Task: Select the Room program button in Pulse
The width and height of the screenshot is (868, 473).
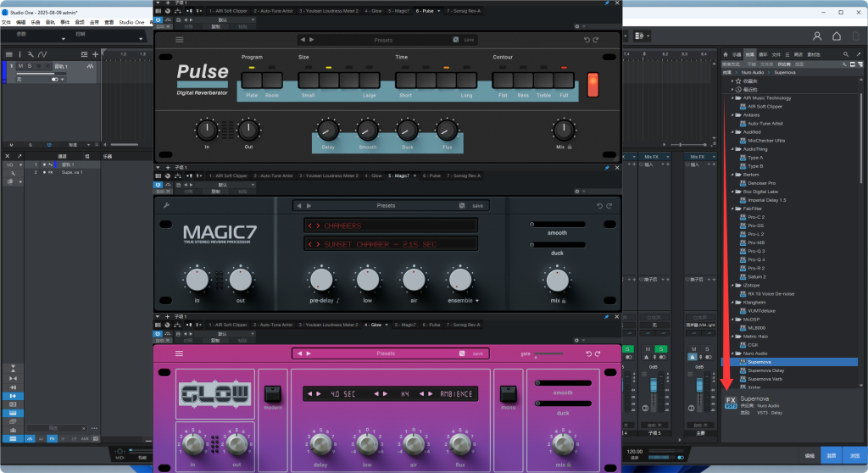Action: coord(272,81)
